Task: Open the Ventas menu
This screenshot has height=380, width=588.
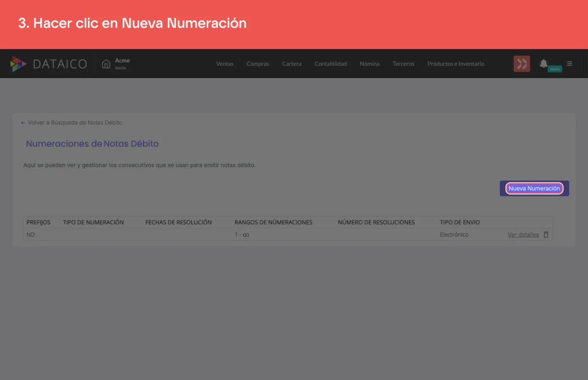Action: 225,64
